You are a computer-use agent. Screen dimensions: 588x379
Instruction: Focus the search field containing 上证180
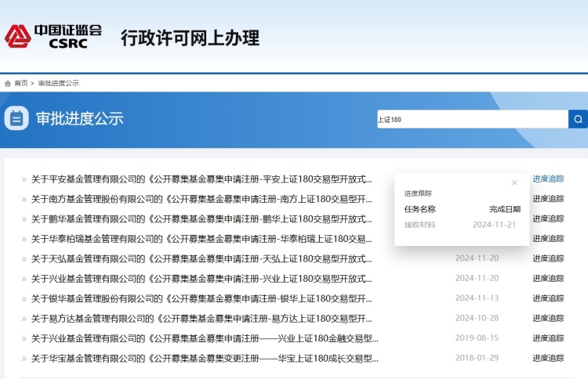(473, 119)
